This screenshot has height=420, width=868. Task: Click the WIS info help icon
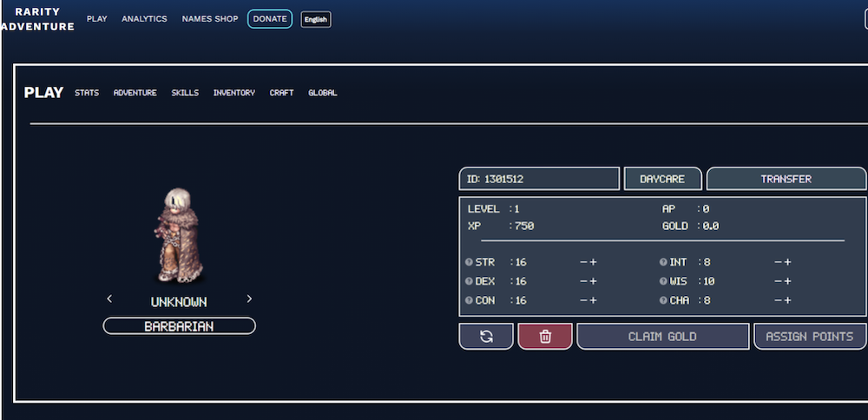[663, 281]
